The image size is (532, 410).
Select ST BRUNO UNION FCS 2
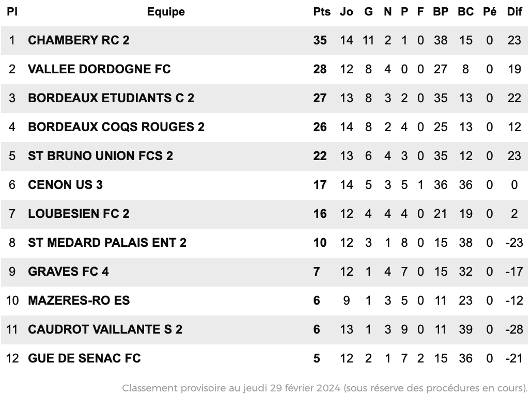(100, 156)
